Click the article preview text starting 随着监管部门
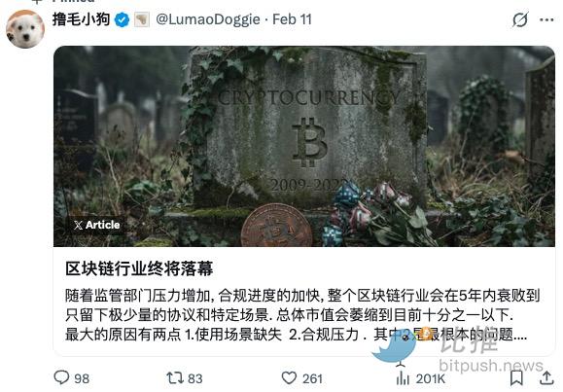563x392 pixels. pos(302,315)
